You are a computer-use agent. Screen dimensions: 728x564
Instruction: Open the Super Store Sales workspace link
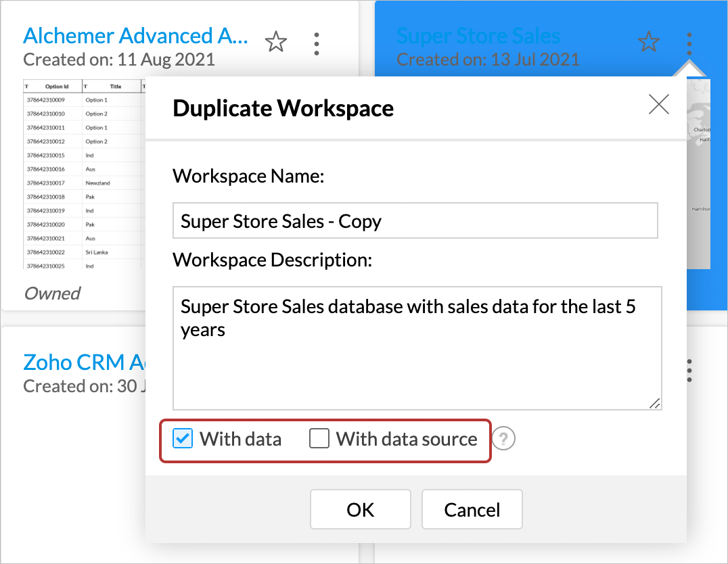[478, 35]
